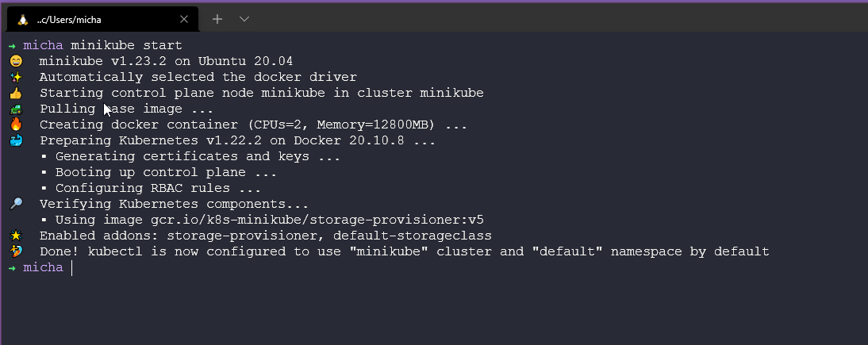The image size is (868, 345).
Task: Click the green arrow on the first prompt
Action: click(12, 45)
